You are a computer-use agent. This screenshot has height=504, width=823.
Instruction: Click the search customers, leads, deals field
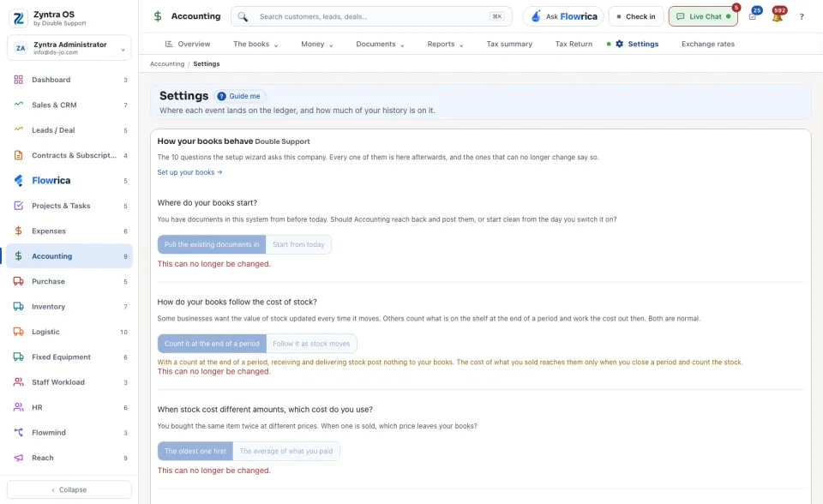coord(371,17)
